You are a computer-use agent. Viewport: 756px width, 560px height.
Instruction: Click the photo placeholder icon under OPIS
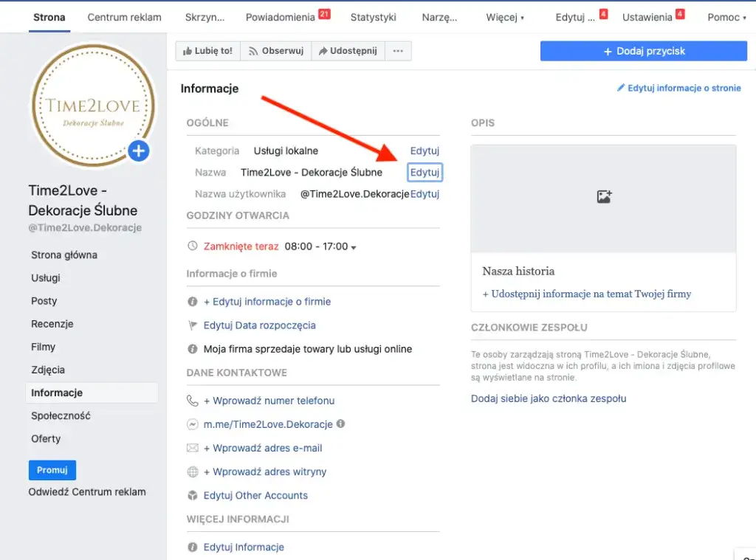pyautogui.click(x=604, y=197)
